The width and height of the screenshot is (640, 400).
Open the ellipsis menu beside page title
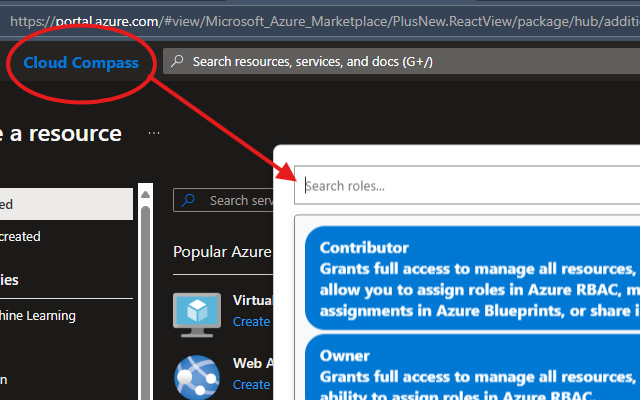pos(153,133)
